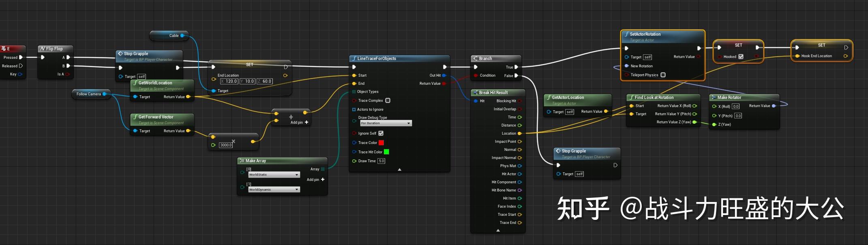The image size is (868, 245).
Task: Click the Pressed execution pin on E key node
Action: pyautogui.click(x=21, y=57)
